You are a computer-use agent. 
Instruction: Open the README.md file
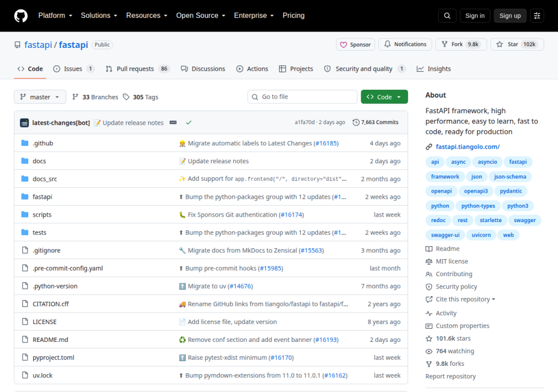[50, 340]
